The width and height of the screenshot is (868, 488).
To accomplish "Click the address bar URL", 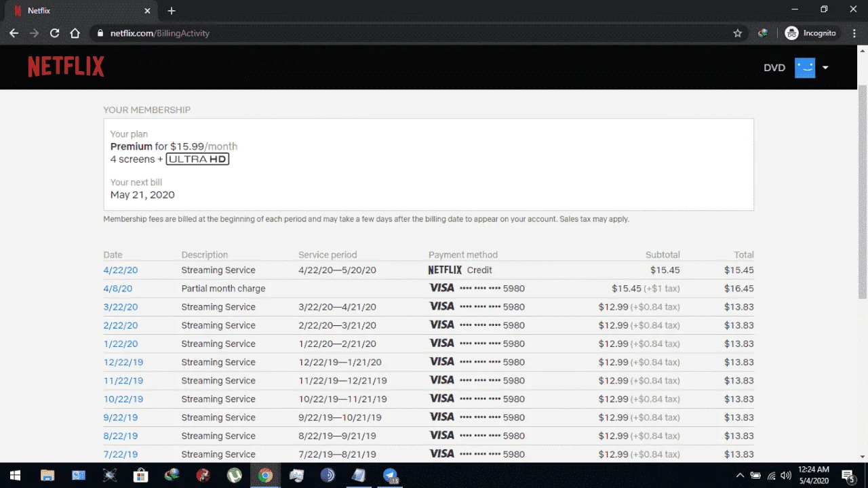I will pyautogui.click(x=159, y=33).
